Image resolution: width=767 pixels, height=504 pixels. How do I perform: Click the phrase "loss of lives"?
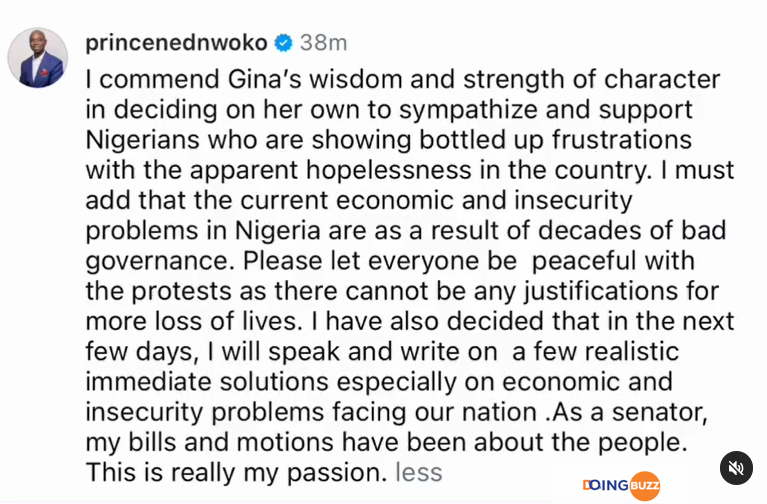tap(226, 322)
